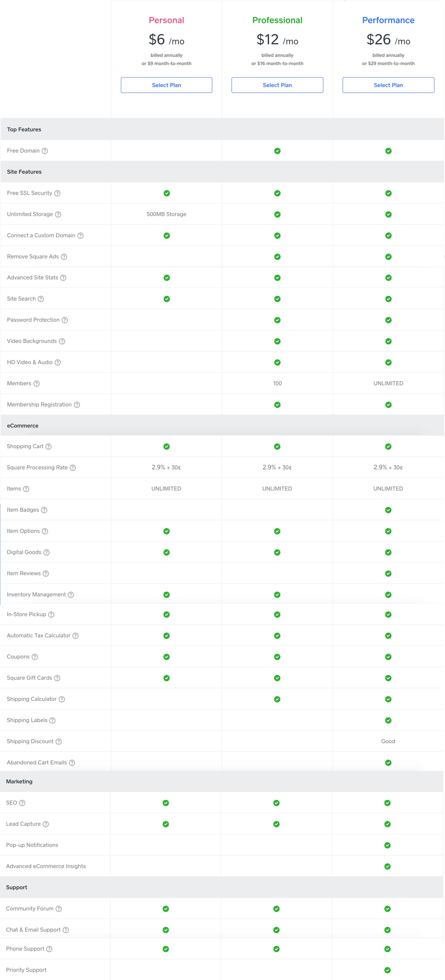Click the Personal plan title
The width and height of the screenshot is (445, 980).
click(166, 20)
